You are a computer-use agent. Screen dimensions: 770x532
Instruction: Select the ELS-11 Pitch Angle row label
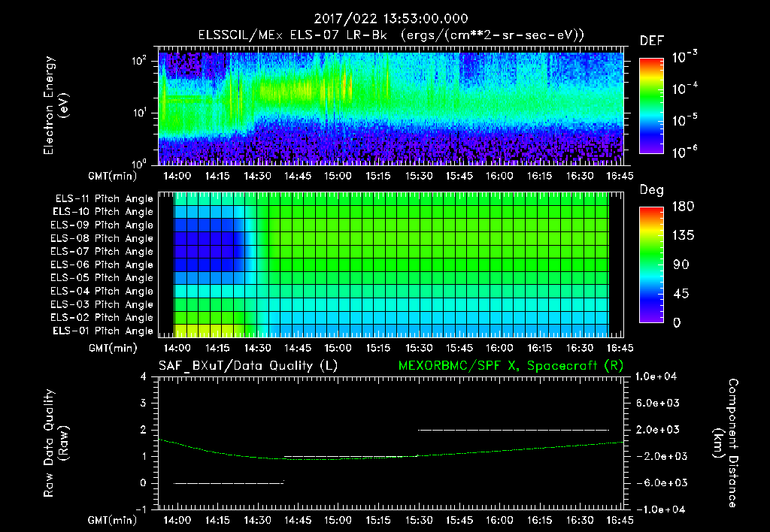(104, 199)
